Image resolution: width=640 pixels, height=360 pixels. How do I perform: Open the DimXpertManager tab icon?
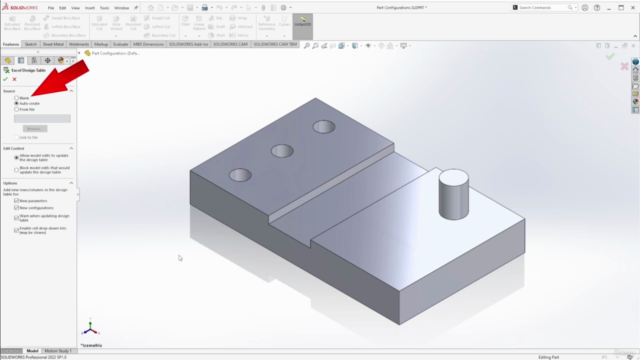point(47,60)
